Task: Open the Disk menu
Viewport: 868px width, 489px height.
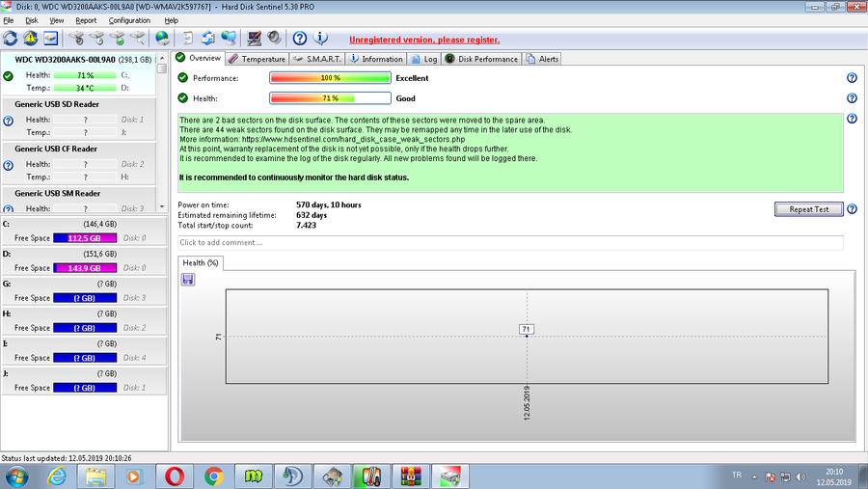Action: tap(32, 20)
